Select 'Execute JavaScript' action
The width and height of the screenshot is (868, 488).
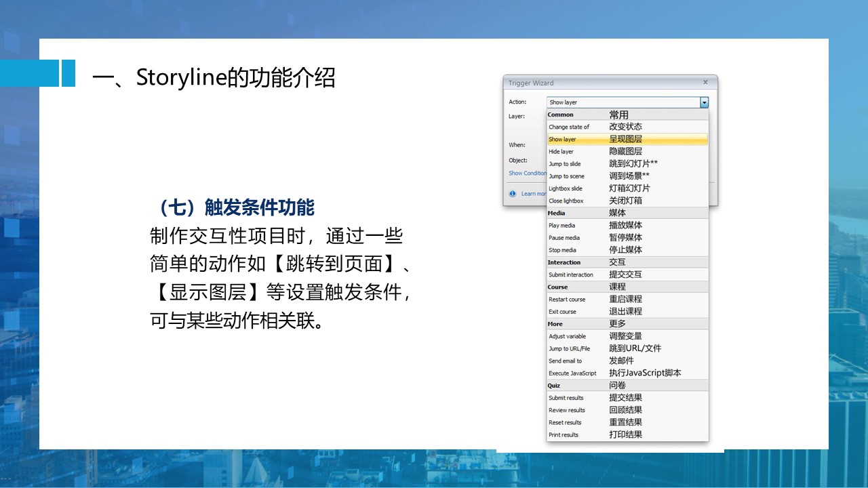coord(572,373)
